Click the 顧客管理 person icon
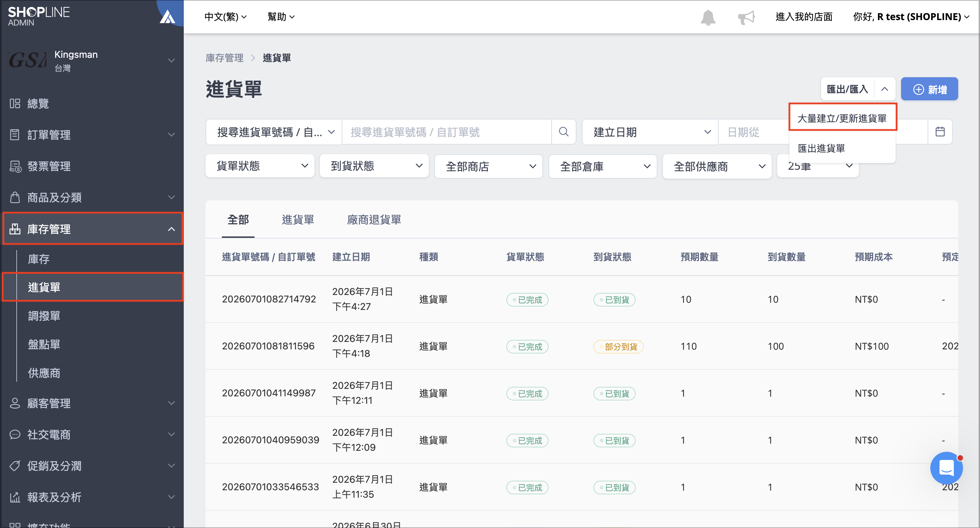The width and height of the screenshot is (980, 528). [15, 403]
